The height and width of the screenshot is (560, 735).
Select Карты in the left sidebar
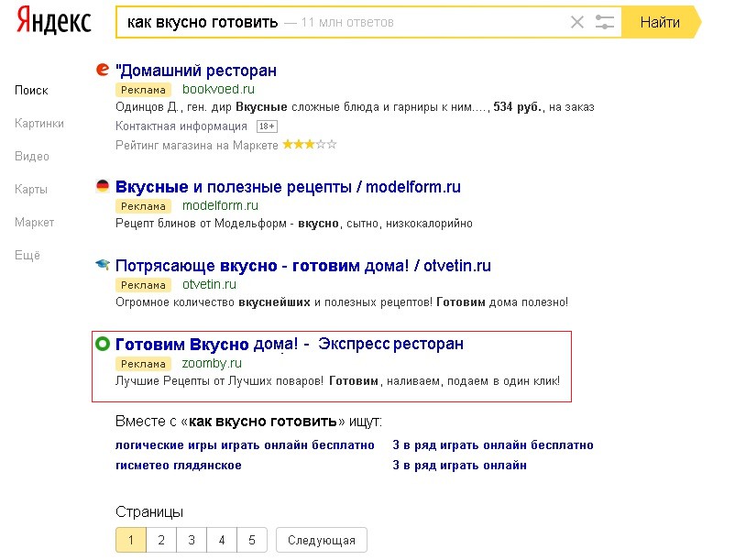coord(31,189)
